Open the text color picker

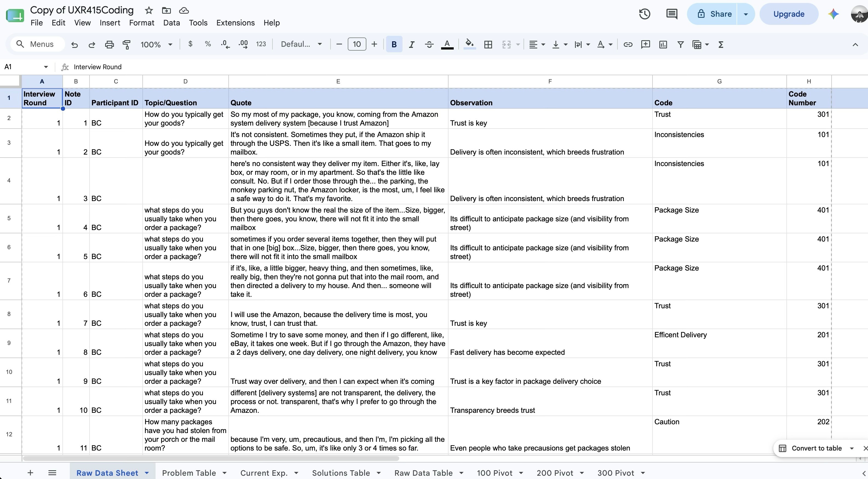tap(447, 44)
